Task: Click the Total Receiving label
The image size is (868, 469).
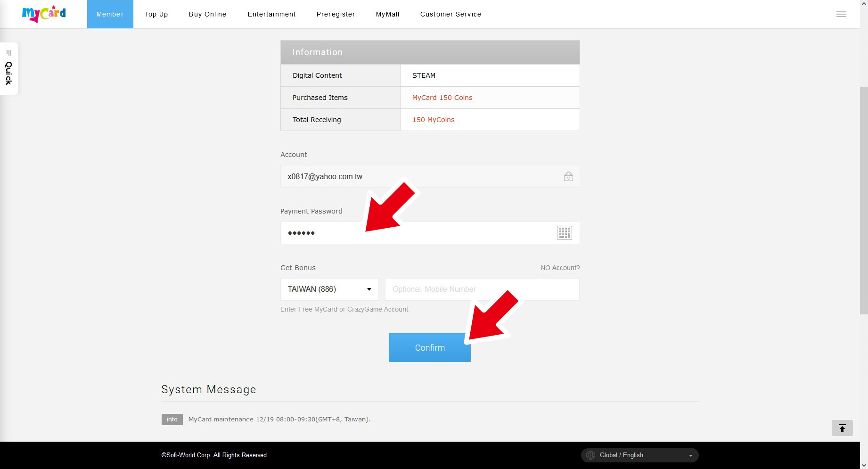Action: (317, 120)
